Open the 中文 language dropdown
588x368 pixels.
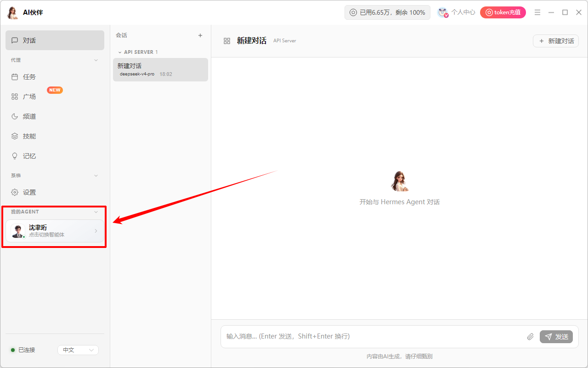click(x=78, y=350)
